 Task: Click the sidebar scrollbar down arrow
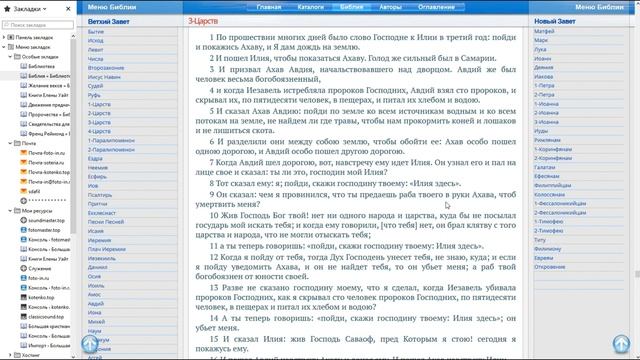[73, 356]
